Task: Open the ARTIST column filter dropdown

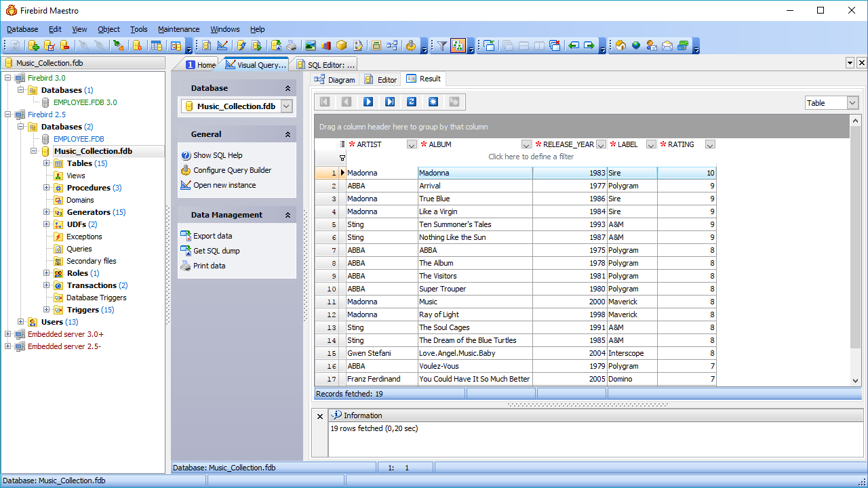Action: click(412, 144)
